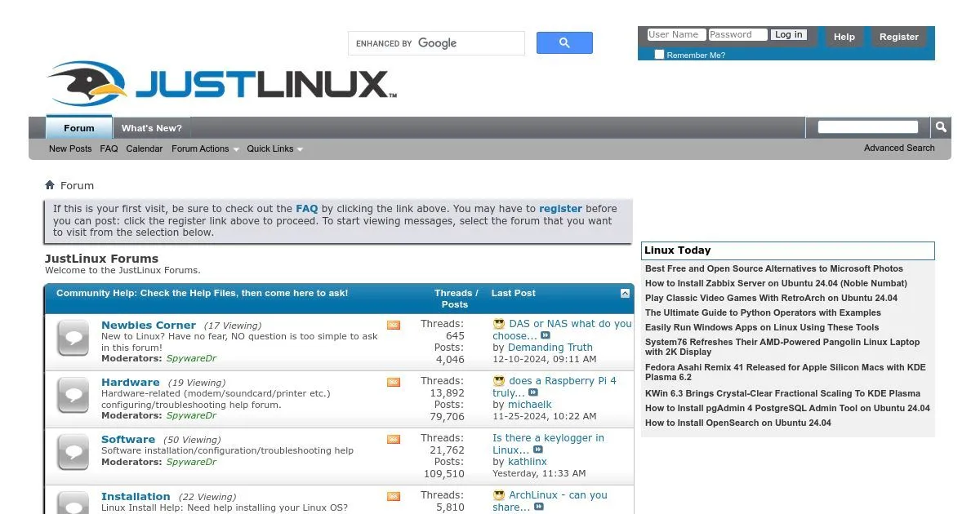Viewport: 980px width, 514px height.
Task: Click the home icon beside Forum breadcrumb
Action: 50,185
